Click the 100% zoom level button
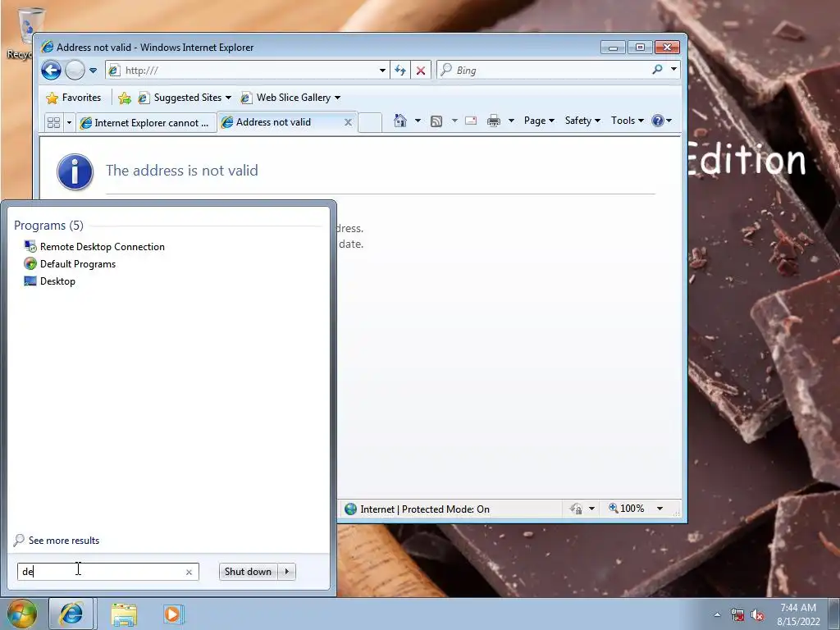 [626, 509]
